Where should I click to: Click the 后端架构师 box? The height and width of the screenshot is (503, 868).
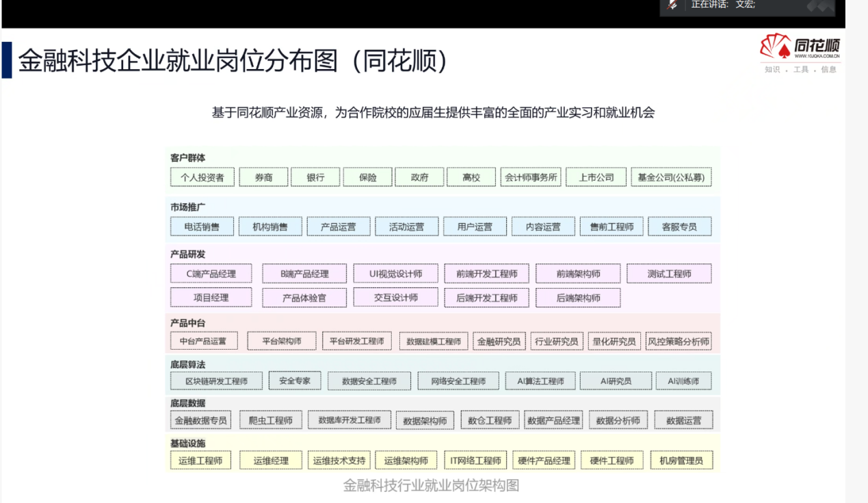[x=578, y=298]
